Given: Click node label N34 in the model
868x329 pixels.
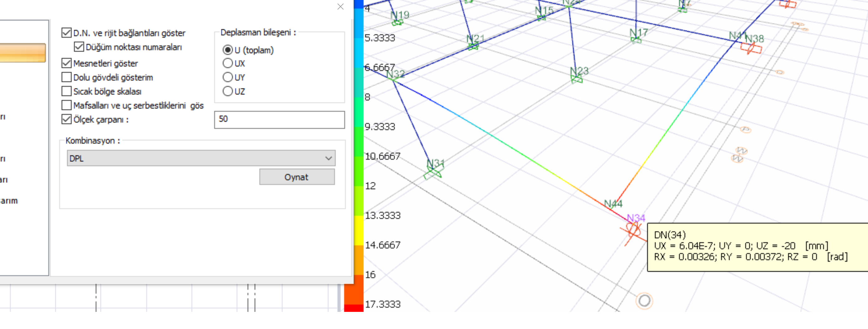Looking at the screenshot, I should pos(636,218).
